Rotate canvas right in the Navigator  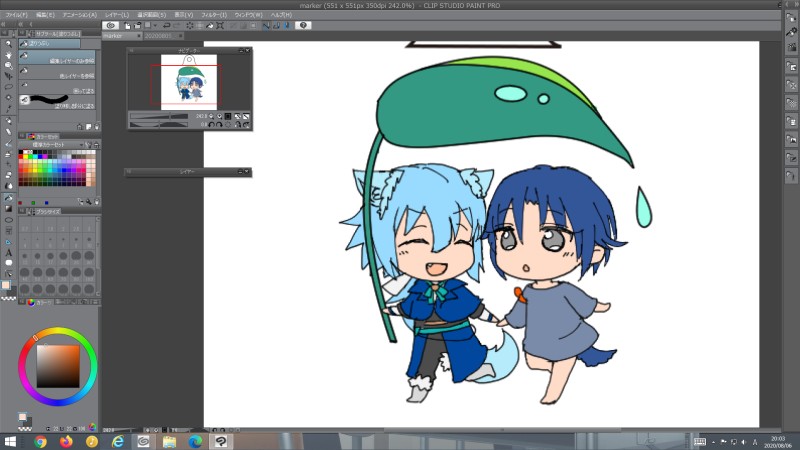tap(219, 124)
